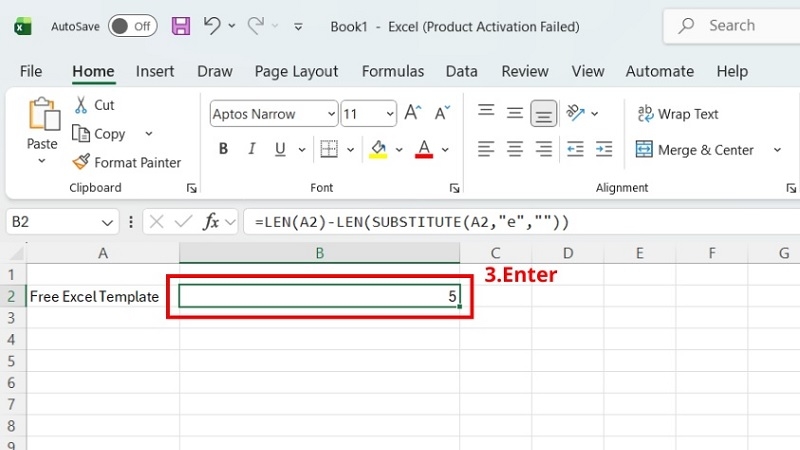This screenshot has height=450, width=800.
Task: Toggle Italic formatting
Action: [252, 149]
